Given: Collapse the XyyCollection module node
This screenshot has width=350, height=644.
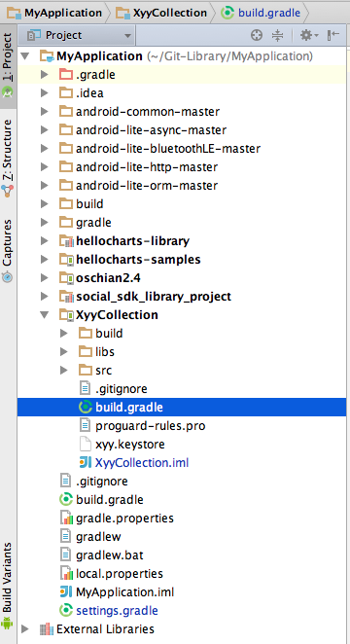Looking at the screenshot, I should [x=45, y=315].
